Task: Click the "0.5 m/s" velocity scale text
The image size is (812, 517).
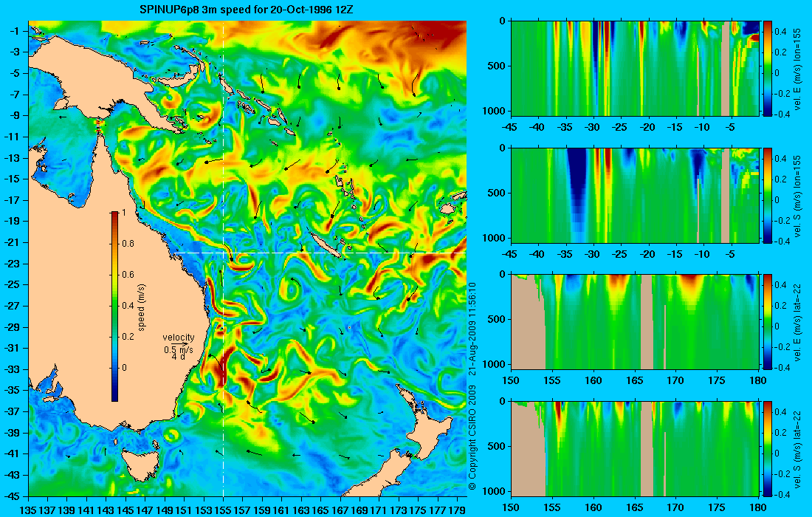Action: point(179,349)
